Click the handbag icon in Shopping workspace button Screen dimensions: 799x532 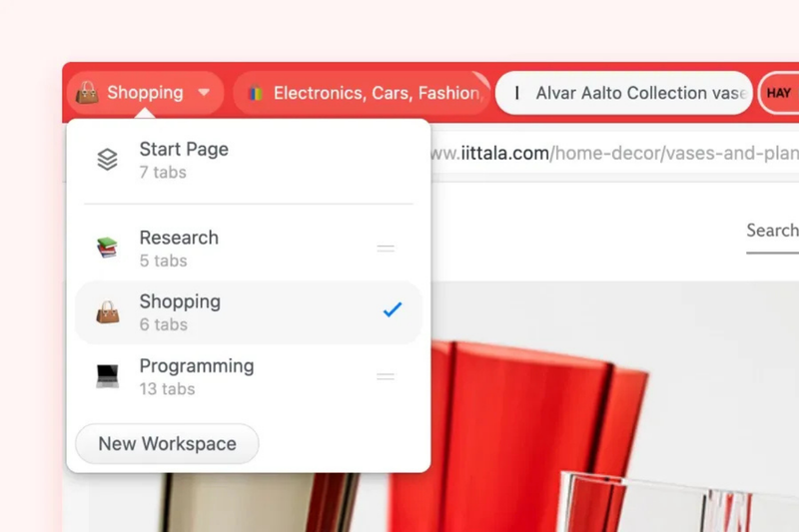[x=87, y=93]
